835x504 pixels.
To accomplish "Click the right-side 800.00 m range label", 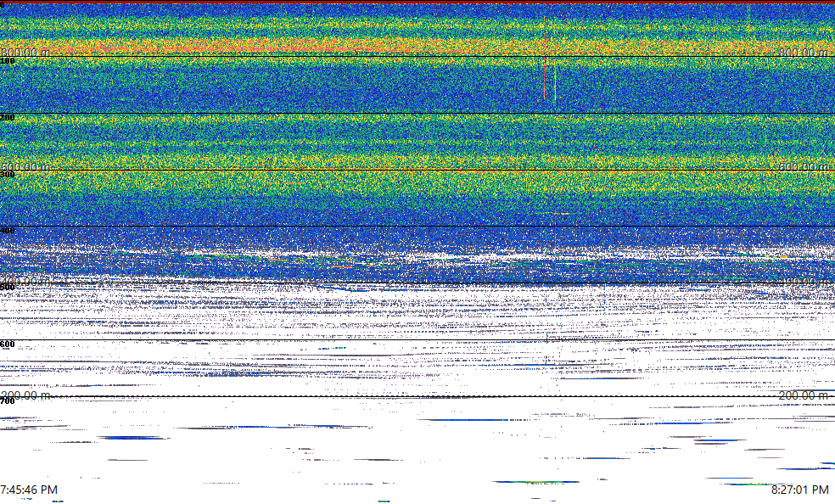I will point(804,52).
